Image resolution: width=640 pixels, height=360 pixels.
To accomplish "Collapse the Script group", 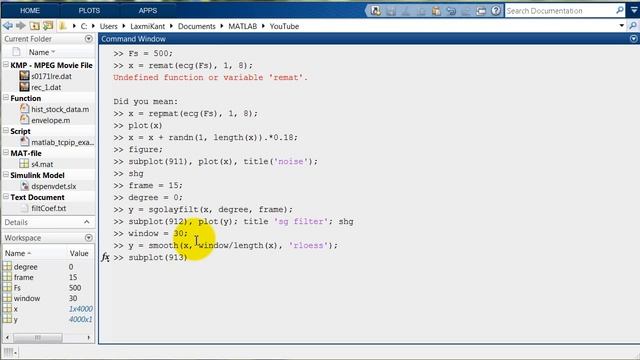I will tap(6, 131).
